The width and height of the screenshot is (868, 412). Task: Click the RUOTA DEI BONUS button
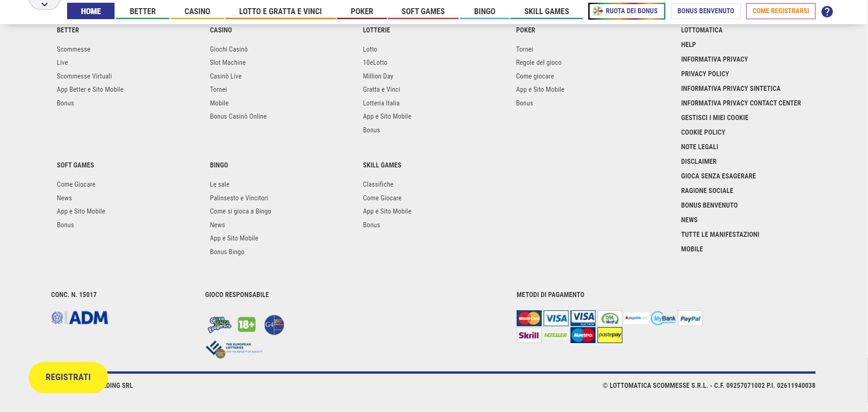[627, 11]
